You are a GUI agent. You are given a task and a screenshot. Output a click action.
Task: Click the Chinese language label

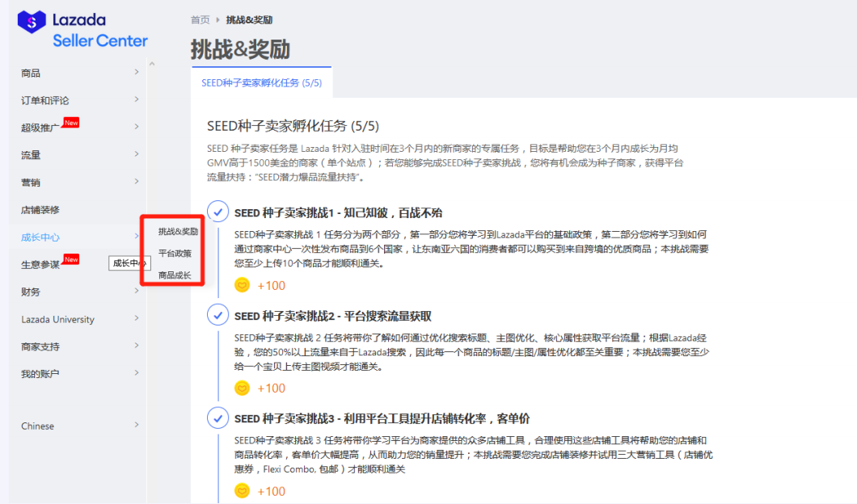pos(38,426)
